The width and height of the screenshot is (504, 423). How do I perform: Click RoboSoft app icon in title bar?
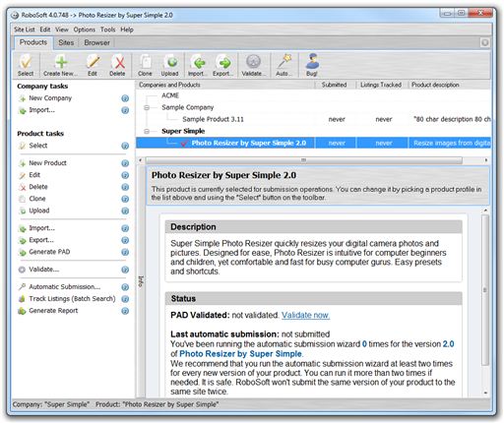point(15,15)
